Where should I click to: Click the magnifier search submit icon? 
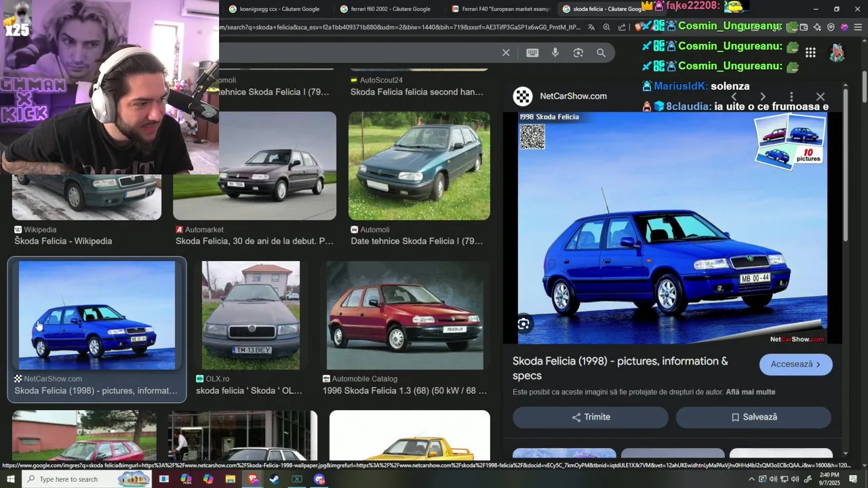[601, 53]
